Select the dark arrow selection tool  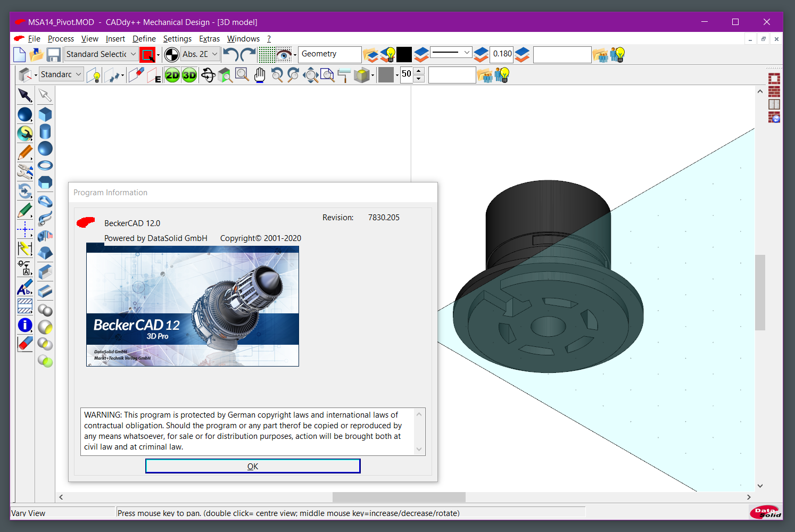pos(25,95)
